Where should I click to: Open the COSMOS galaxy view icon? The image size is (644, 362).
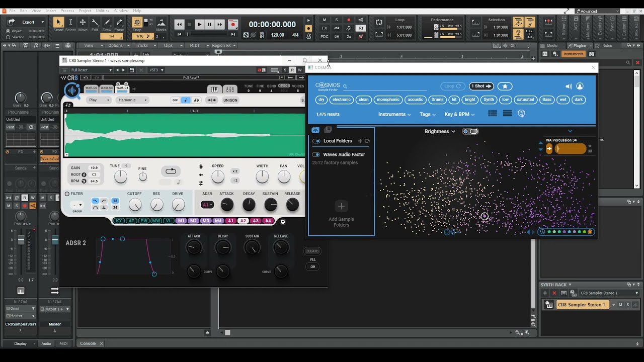coord(521,114)
